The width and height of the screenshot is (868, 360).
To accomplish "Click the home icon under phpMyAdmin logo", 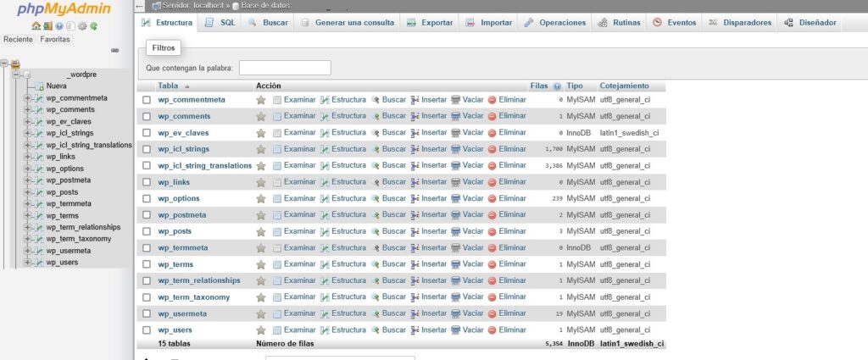I will pyautogui.click(x=36, y=26).
